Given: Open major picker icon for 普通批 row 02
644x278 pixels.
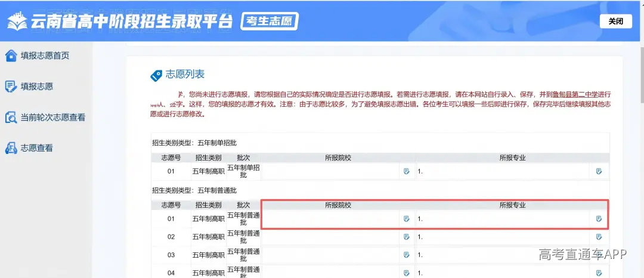Looking at the screenshot, I should tap(599, 237).
